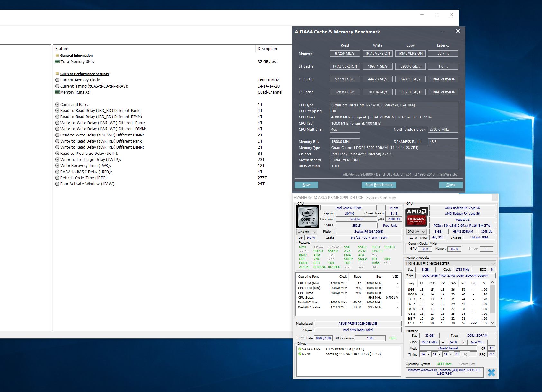This screenshot has width=542, height=392.
Task: Click the North Bridge Clock 2700.0 MHz field
Action: (443, 129)
